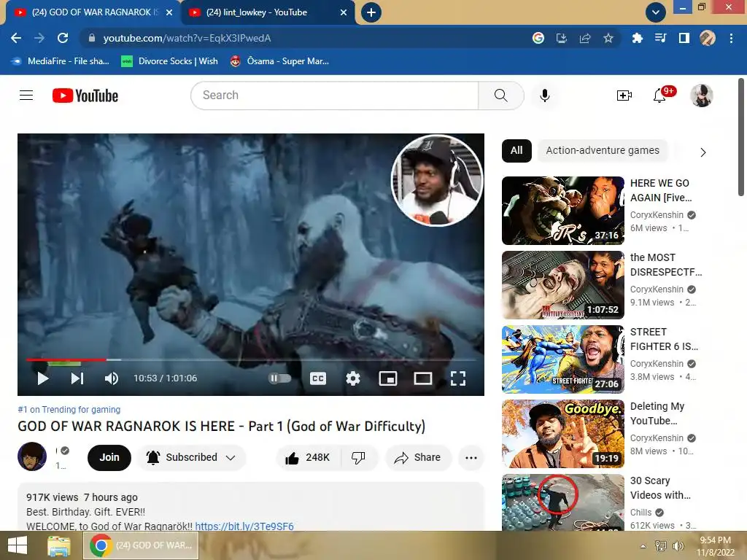Reload the YouTube page
The width and height of the screenshot is (747, 560).
(63, 38)
